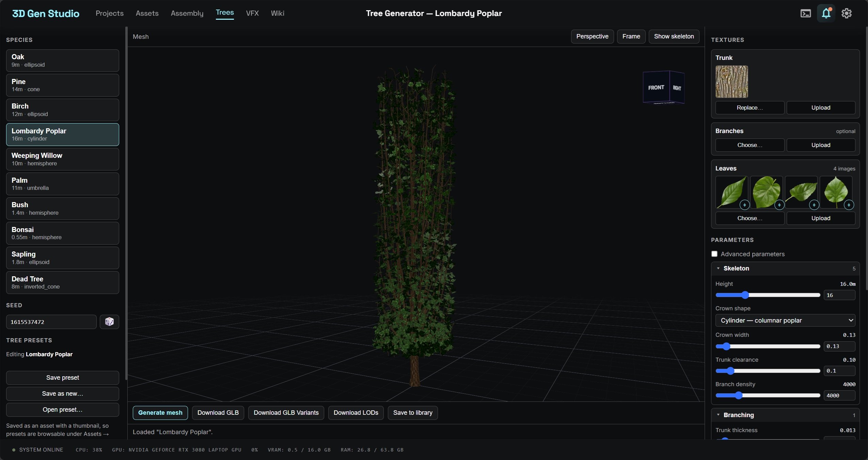
Task: Click the Frame view button
Action: [631, 36]
